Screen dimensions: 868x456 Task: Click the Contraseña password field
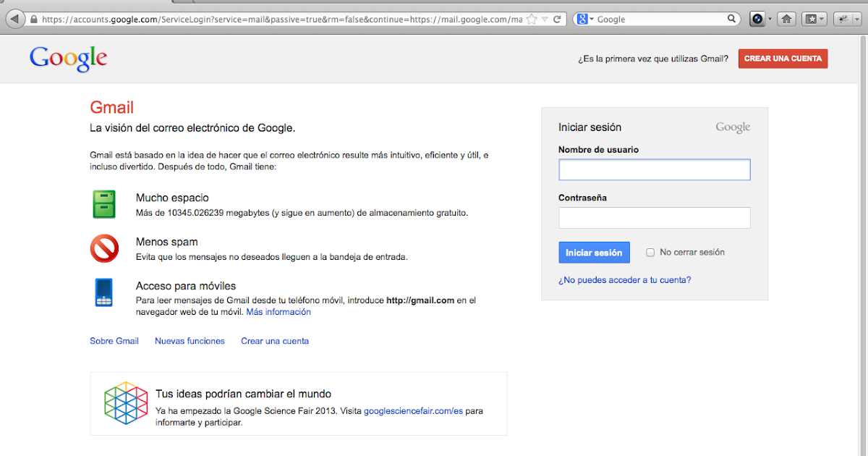click(x=655, y=217)
